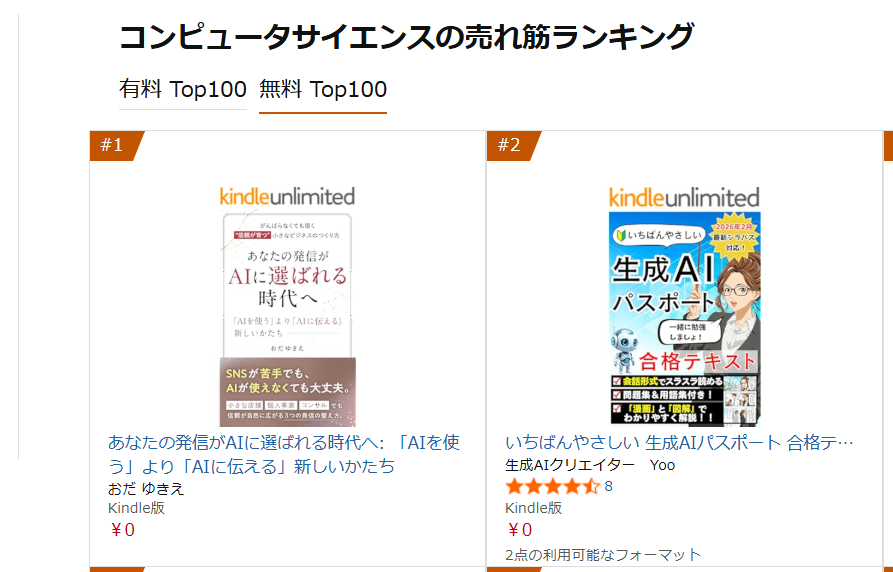The height and width of the screenshot is (572, 893).
Task: Click the Kindle版 label under the star rating
Action: click(533, 508)
